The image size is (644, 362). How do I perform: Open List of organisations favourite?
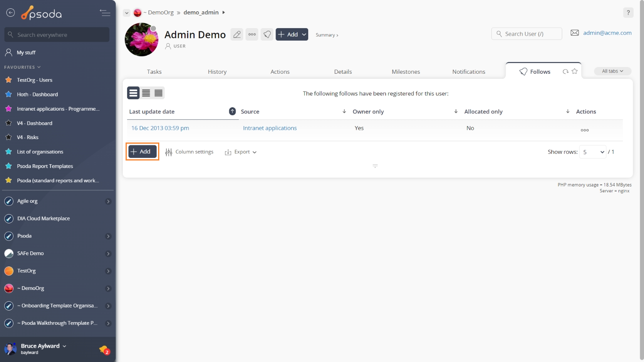40,152
